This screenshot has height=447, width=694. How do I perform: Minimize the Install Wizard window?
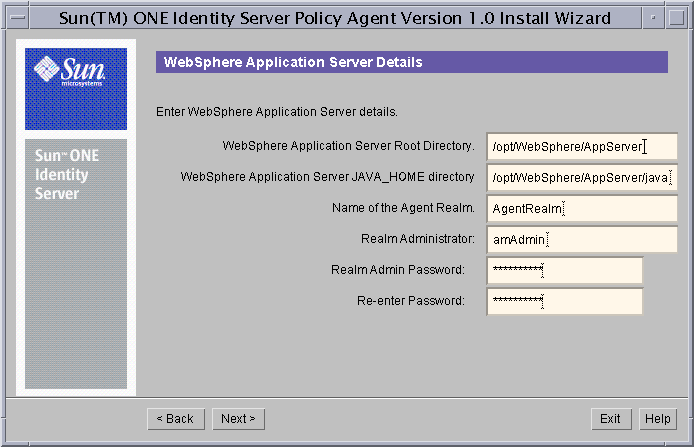tap(653, 18)
